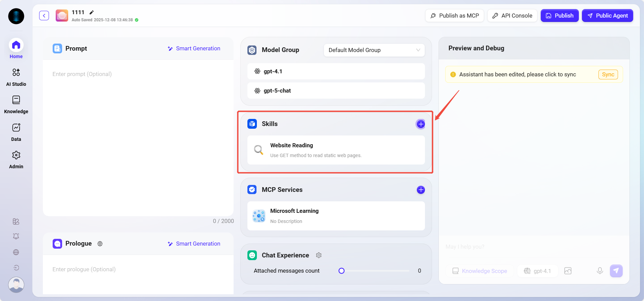
Task: Add a new skill with plus icon
Action: 421,124
